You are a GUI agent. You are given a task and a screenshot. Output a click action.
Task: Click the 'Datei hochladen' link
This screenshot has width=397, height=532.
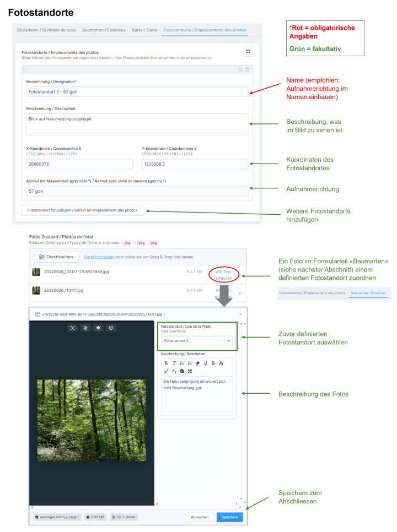pyautogui.click(x=98, y=257)
